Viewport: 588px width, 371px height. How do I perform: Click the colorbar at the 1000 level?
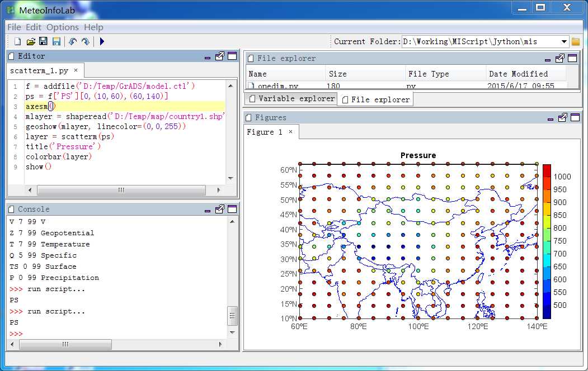(547, 177)
